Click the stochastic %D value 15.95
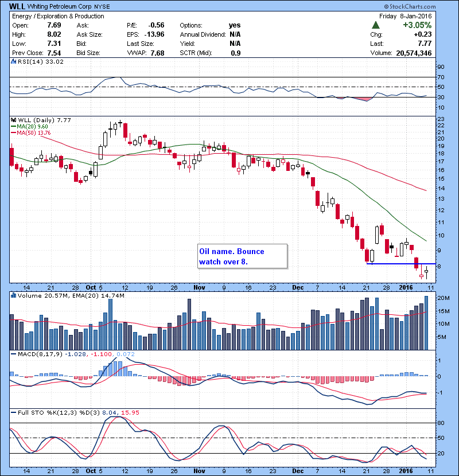This screenshot has height=476, width=459. 130,412
